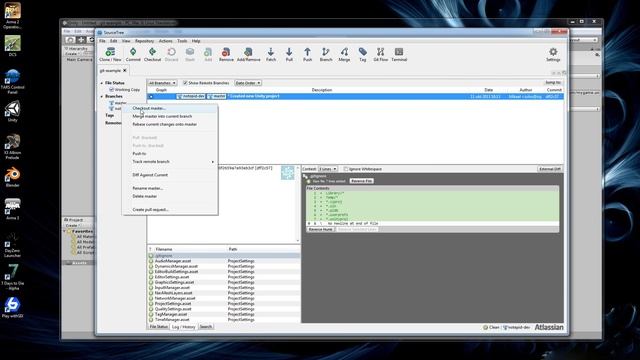This screenshot has height=360, width=640.
Task: Select AudioManager.asset in file list
Action: coord(223,261)
